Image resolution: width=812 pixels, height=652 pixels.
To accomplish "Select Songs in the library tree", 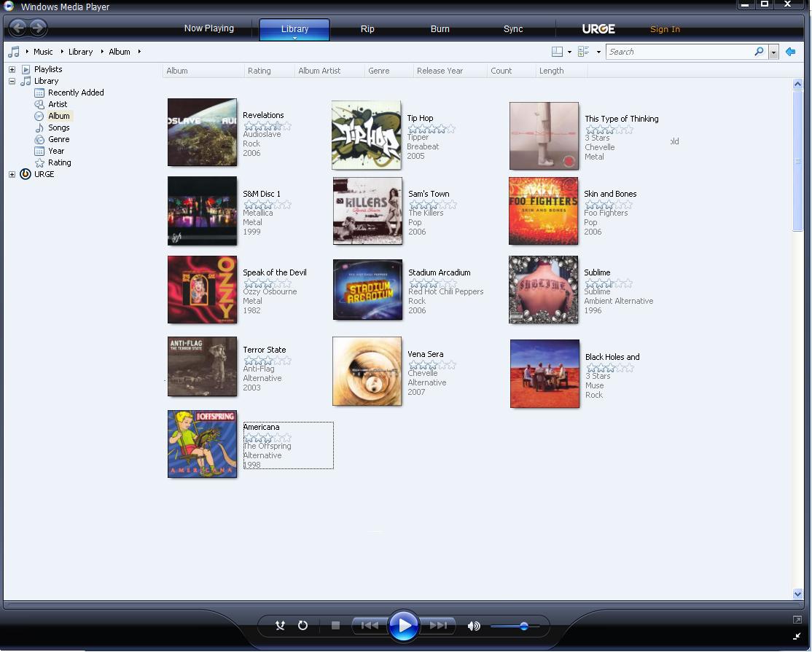I will 58,127.
